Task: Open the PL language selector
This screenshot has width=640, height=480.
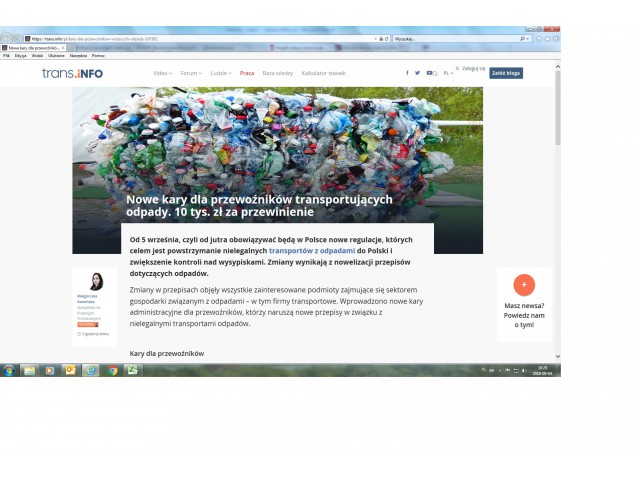Action: (450, 73)
